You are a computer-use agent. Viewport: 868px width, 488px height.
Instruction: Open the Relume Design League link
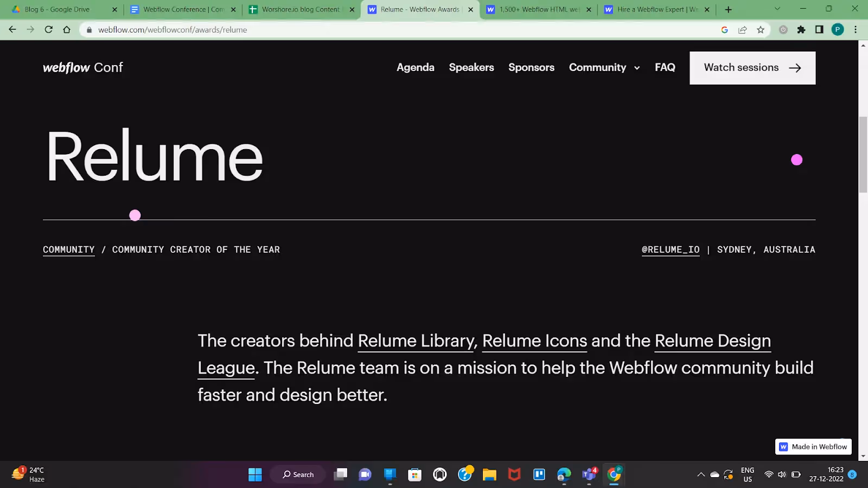(712, 341)
